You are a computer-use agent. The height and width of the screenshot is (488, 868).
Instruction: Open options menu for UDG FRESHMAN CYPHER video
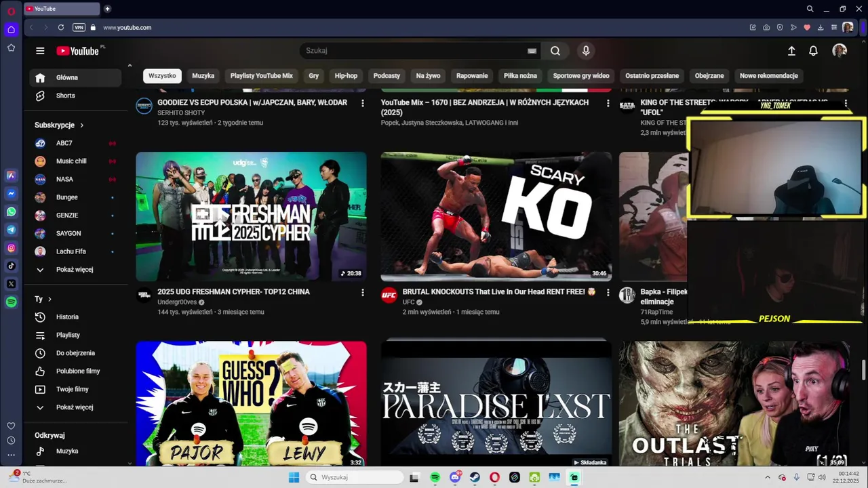click(363, 292)
